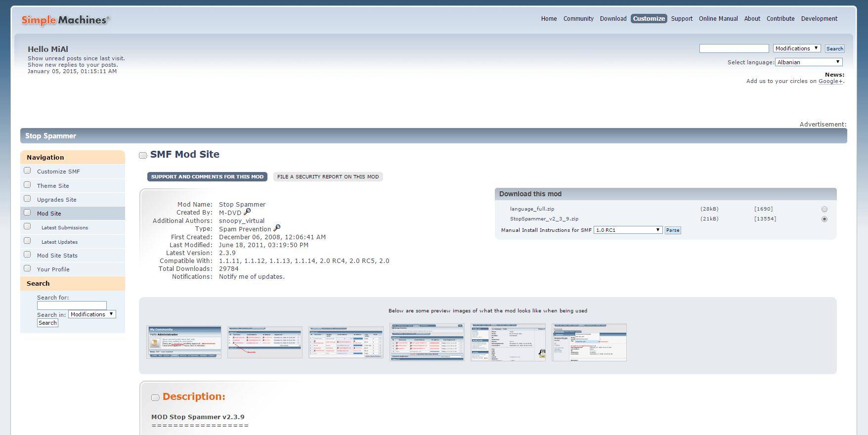Open the fourth preview thumbnail
868x435 pixels.
427,342
